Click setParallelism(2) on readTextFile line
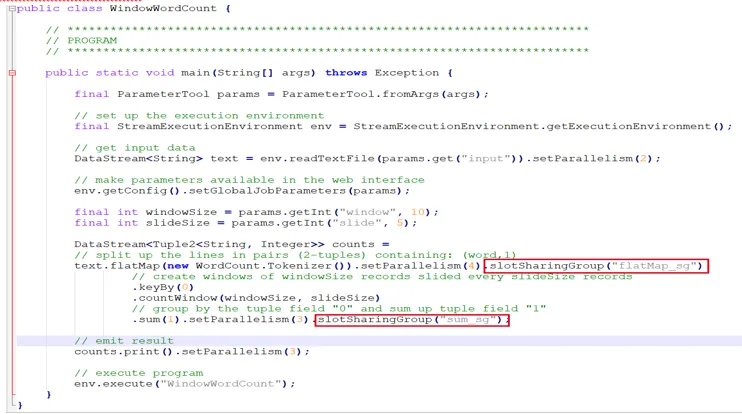742x414 pixels. pyautogui.click(x=593, y=159)
